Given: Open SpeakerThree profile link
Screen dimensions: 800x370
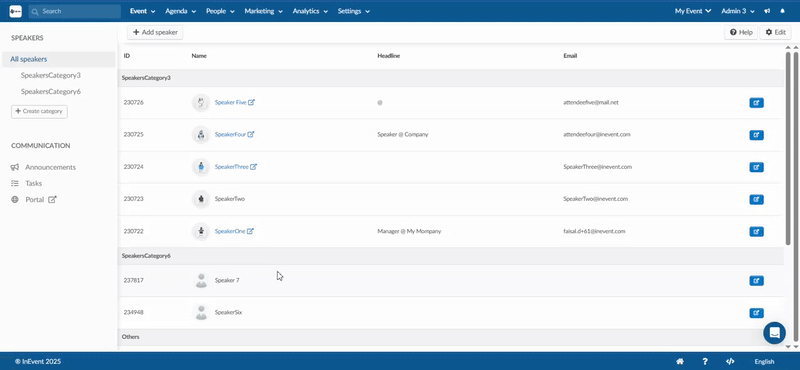Looking at the screenshot, I should (232, 167).
